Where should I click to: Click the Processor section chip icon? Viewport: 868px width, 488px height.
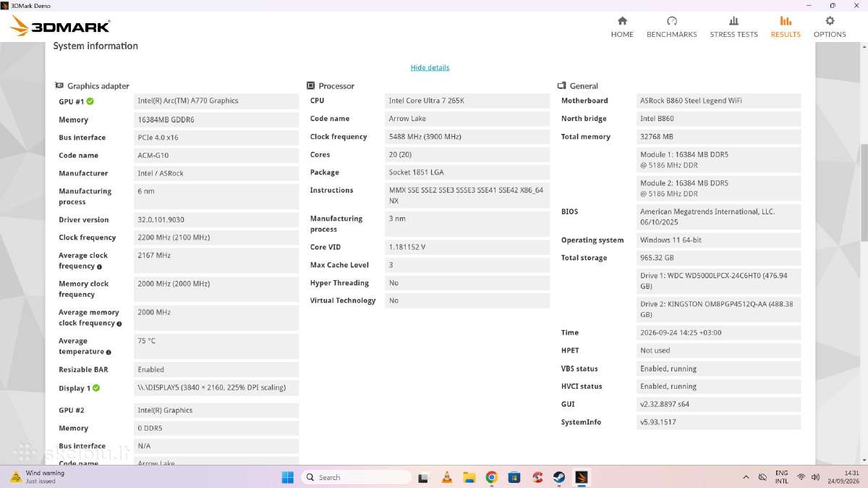(310, 85)
